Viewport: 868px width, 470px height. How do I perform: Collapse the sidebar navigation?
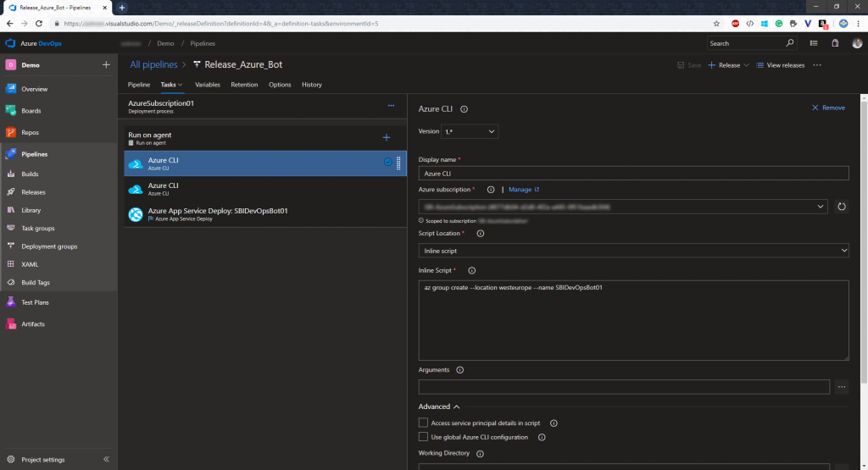tap(106, 460)
